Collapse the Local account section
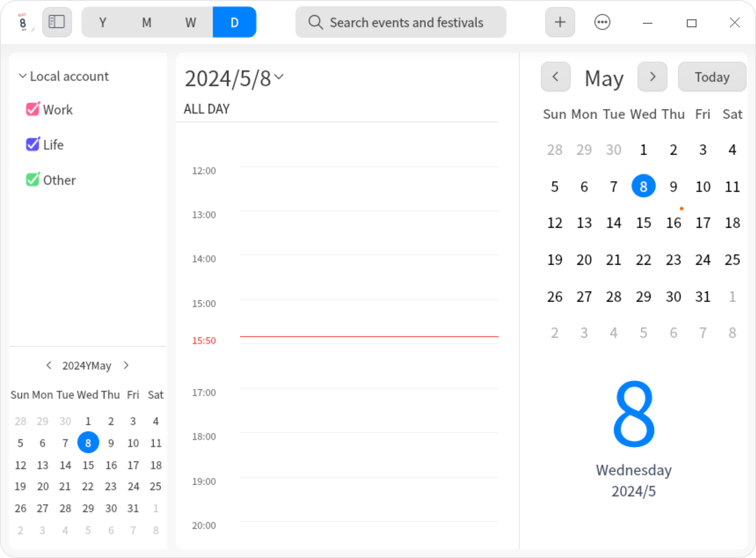 (22, 76)
